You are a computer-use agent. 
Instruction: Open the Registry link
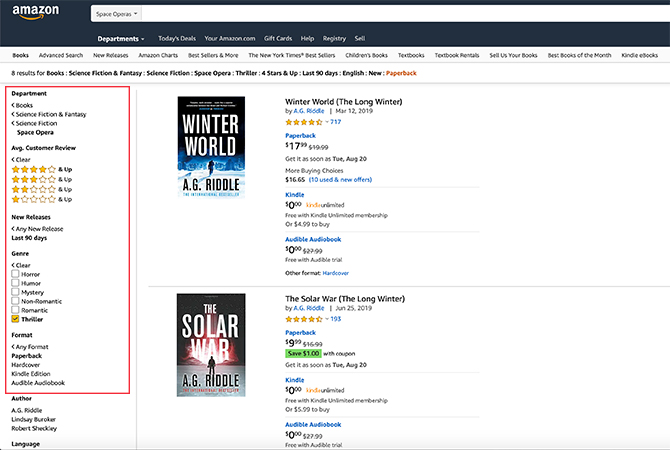click(334, 38)
